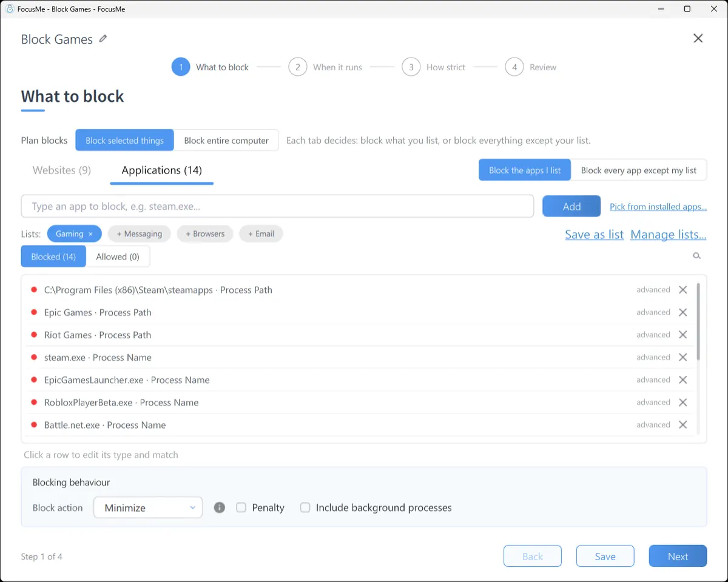The image size is (728, 582).
Task: Select the Battle.net.exe · Process Name row
Action: 360,425
